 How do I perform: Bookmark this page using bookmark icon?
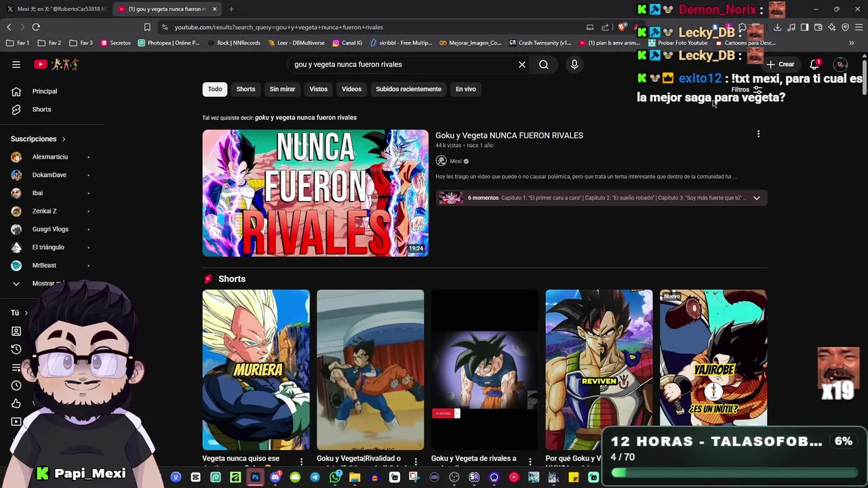point(147,27)
